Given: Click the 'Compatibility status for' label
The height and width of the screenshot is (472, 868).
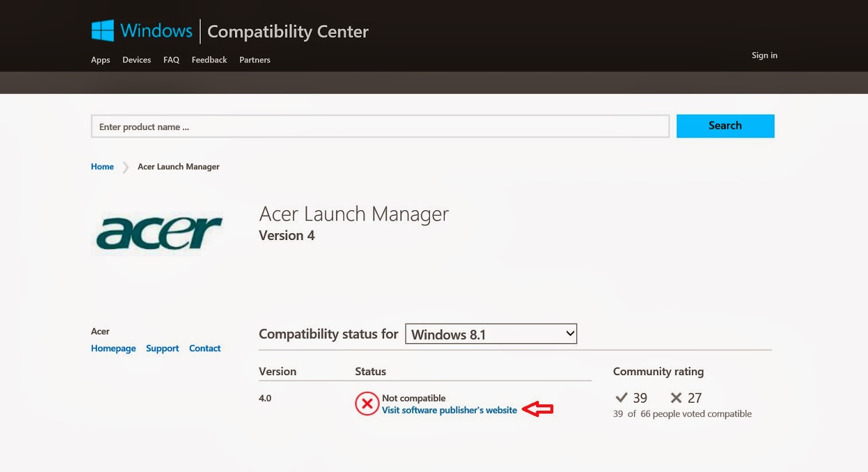Looking at the screenshot, I should (x=329, y=334).
